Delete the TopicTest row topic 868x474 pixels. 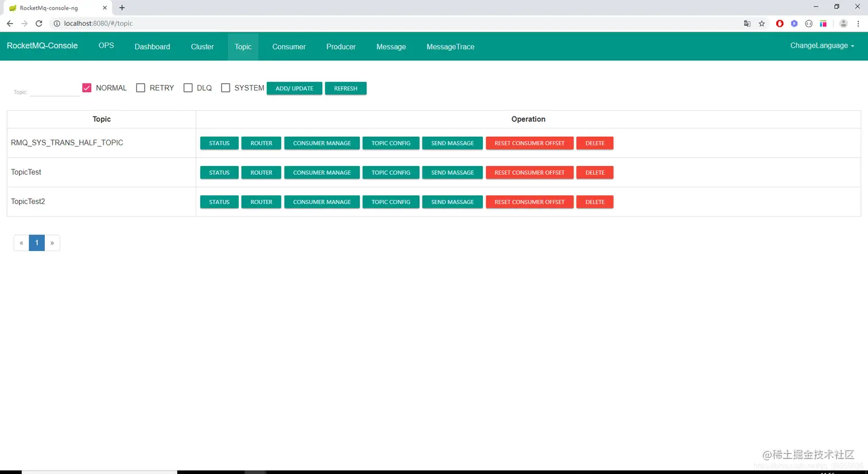(595, 172)
